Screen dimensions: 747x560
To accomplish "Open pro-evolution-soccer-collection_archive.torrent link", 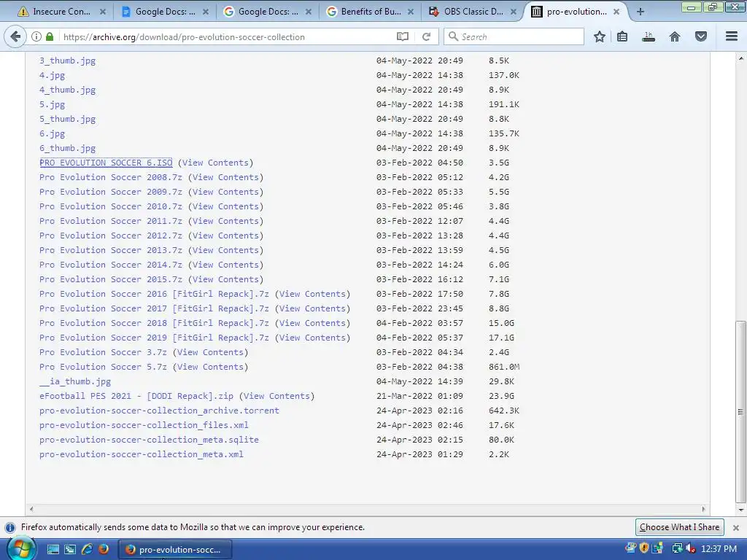I will tap(159, 411).
